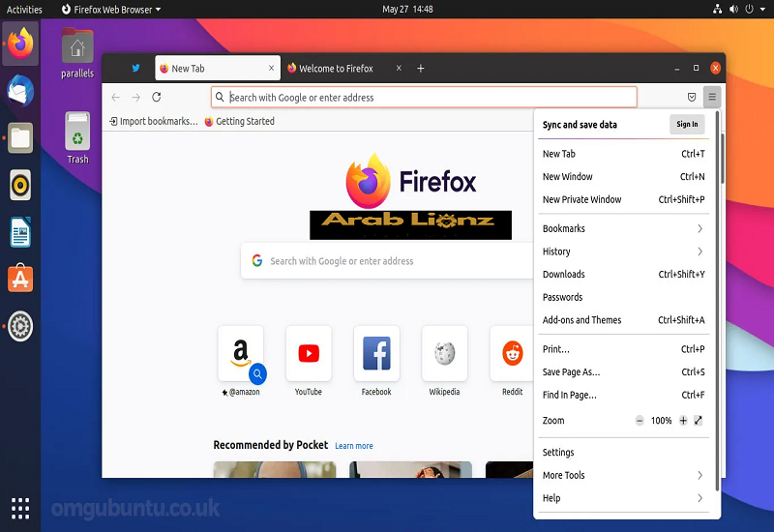This screenshot has width=774, height=532.
Task: Open Passwords from the menu
Action: (x=623, y=297)
